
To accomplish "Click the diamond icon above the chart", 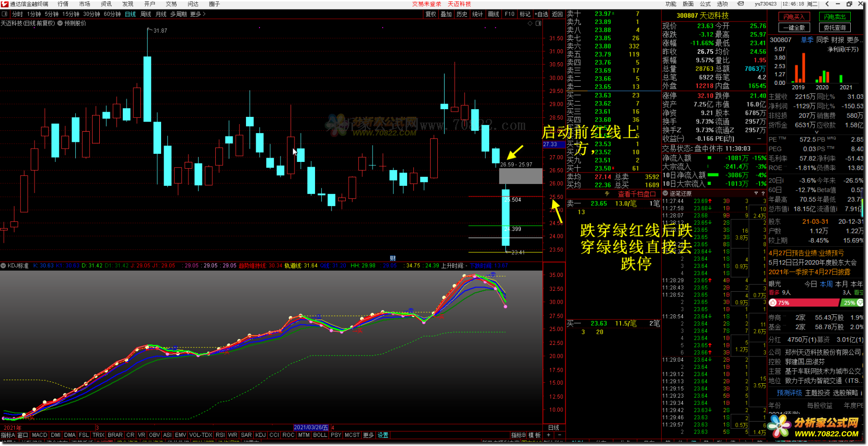I will [x=530, y=23].
